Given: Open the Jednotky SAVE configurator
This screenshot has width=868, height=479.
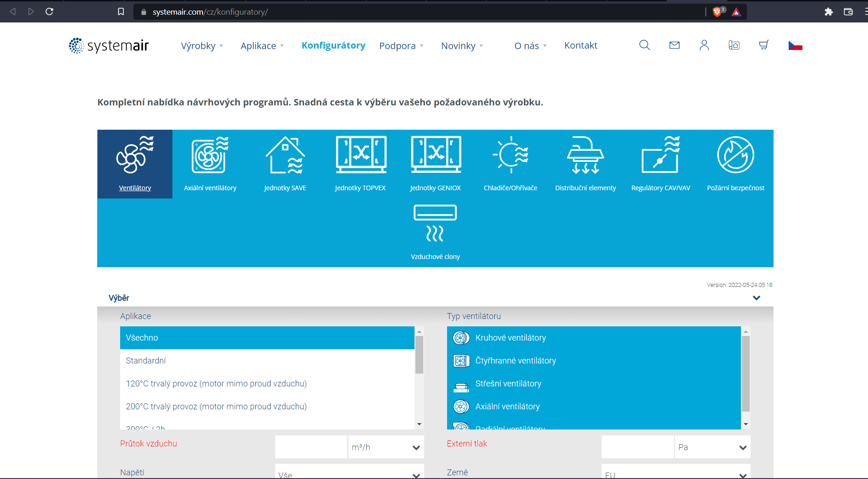Looking at the screenshot, I should coord(285,164).
